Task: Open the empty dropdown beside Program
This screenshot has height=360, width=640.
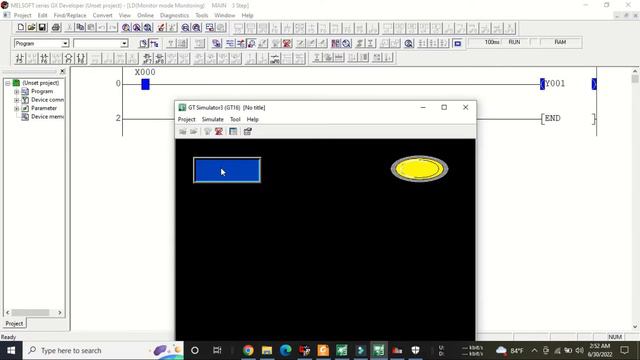Action: [x=124, y=43]
